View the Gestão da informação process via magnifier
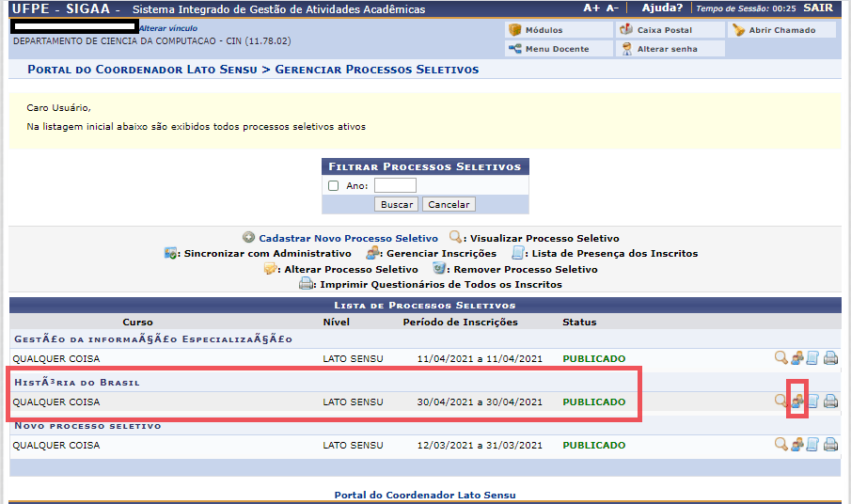 [780, 358]
